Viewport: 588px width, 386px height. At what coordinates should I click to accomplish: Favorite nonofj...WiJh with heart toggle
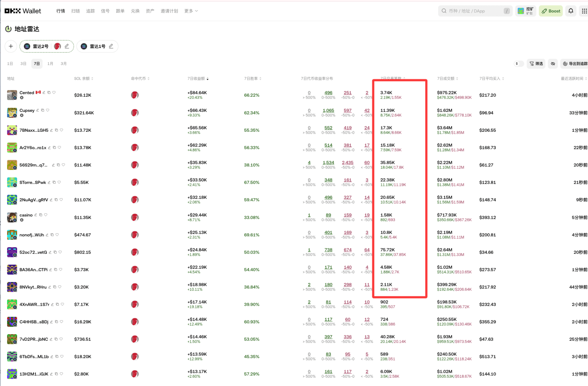[x=57, y=235]
